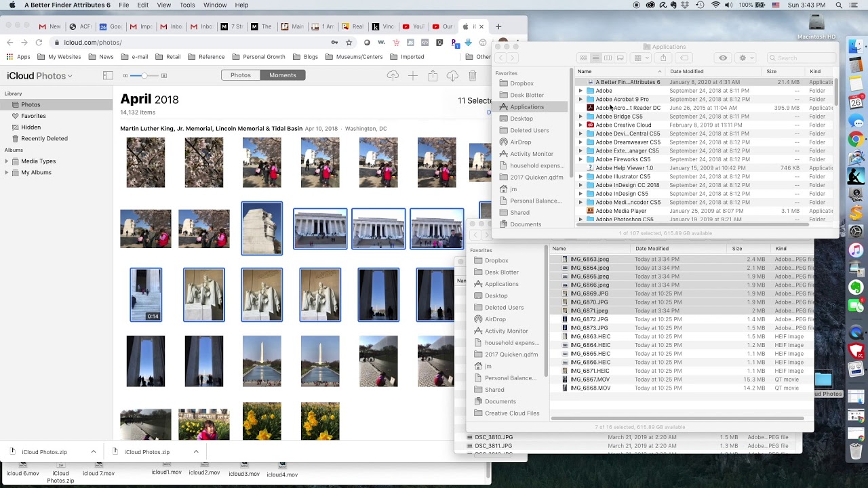
Task: Click the plus add-to-album icon in iCloud Photos
Action: click(x=413, y=75)
